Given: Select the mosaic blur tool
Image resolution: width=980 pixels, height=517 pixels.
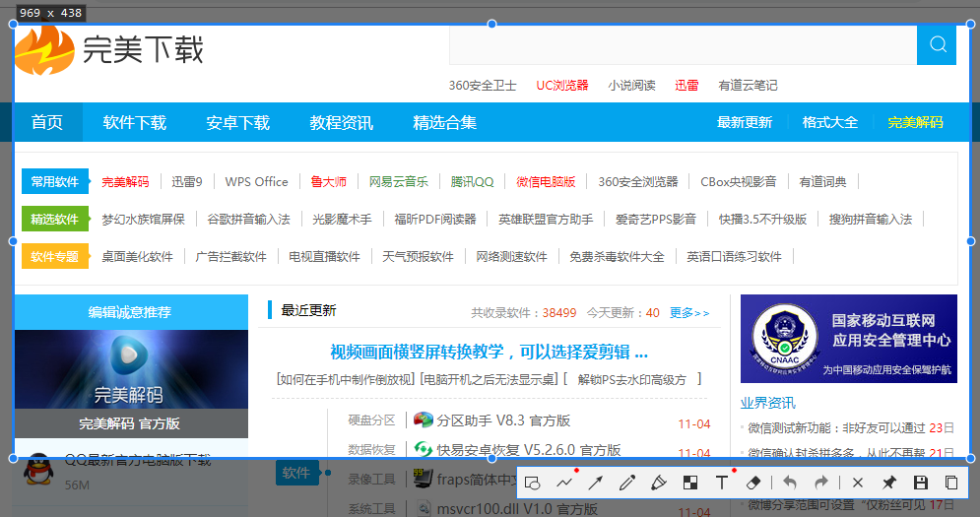Looking at the screenshot, I should click(x=690, y=483).
